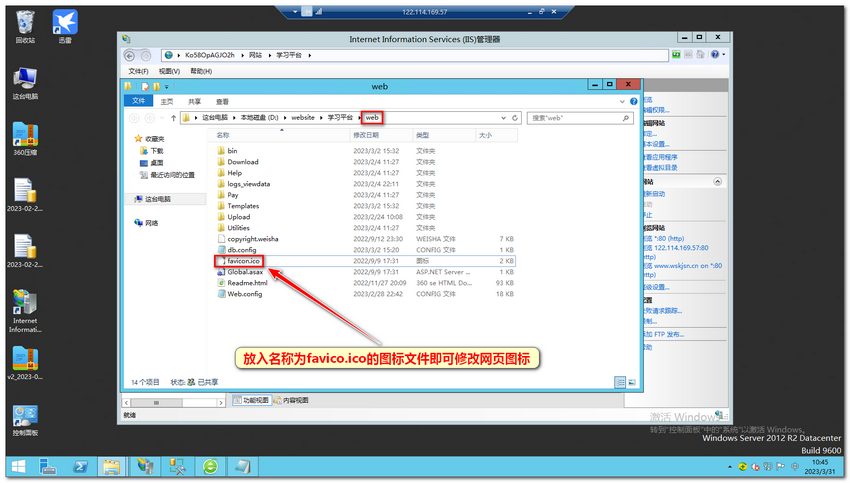Click the Up arrow in Explorer navigation
This screenshot has height=483, width=850.
170,118
